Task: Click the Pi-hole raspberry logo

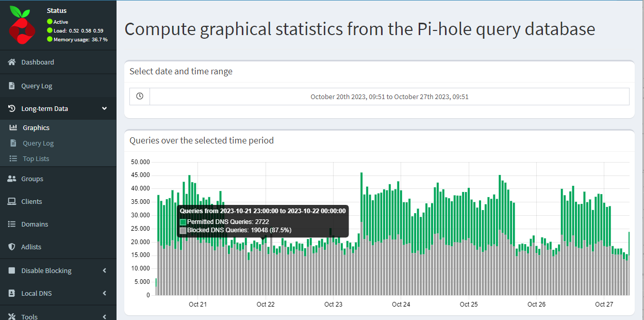Action: point(22,26)
